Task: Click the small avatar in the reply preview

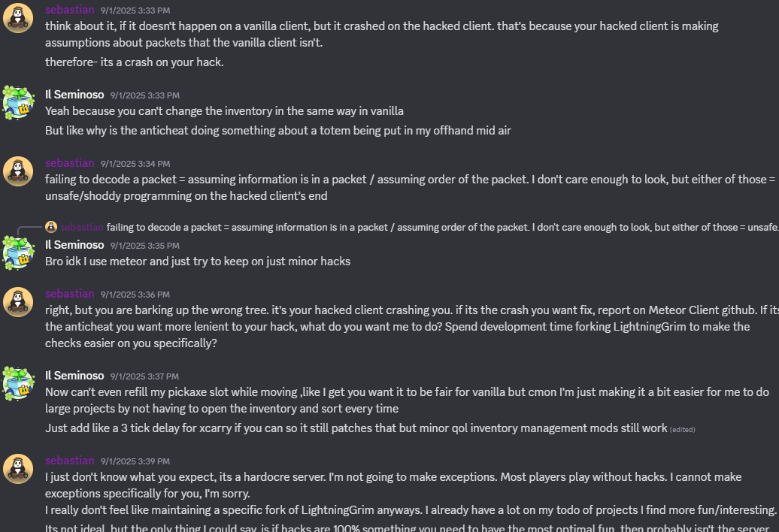Action: [x=51, y=227]
